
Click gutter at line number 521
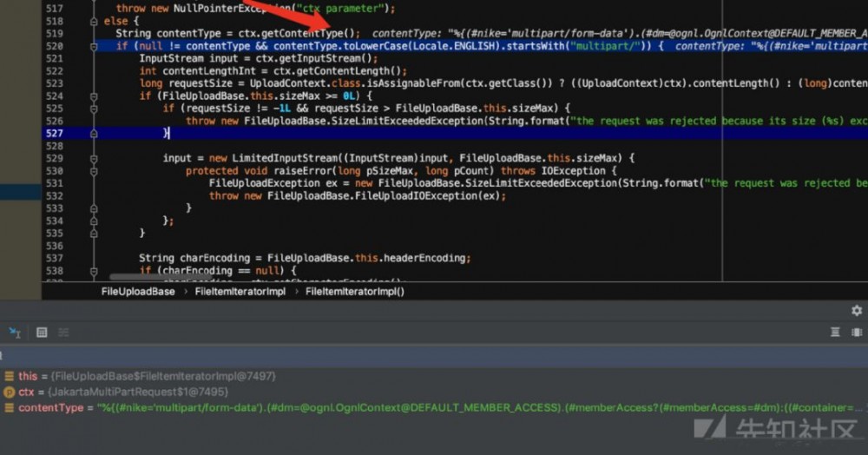[54, 58]
